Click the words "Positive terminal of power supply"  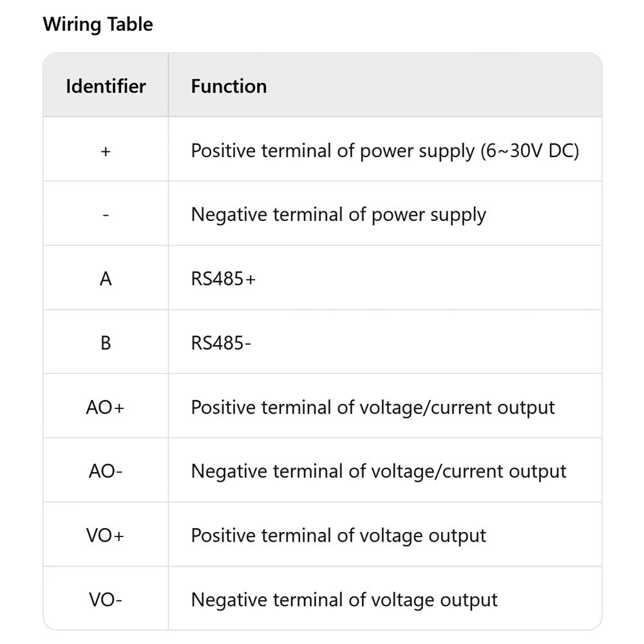coord(332,151)
